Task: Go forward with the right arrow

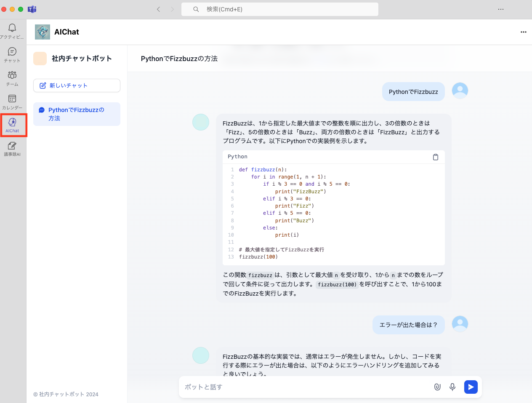Action: tap(172, 9)
